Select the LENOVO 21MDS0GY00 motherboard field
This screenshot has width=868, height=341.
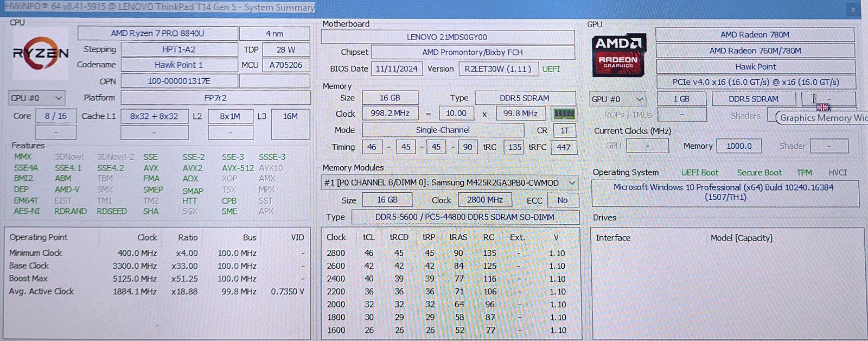448,37
